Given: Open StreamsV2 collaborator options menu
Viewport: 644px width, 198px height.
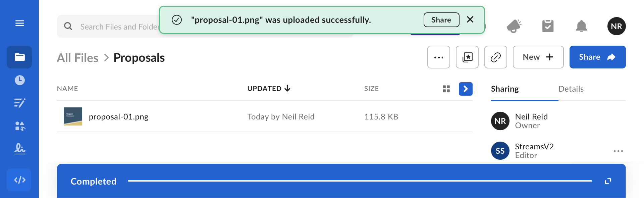Looking at the screenshot, I should 618,151.
